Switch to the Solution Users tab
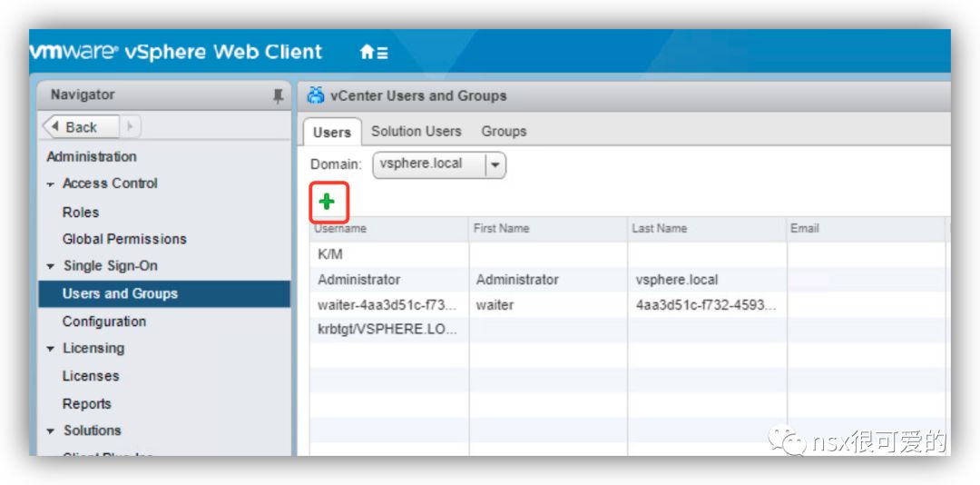This screenshot has width=980, height=485. pos(416,132)
